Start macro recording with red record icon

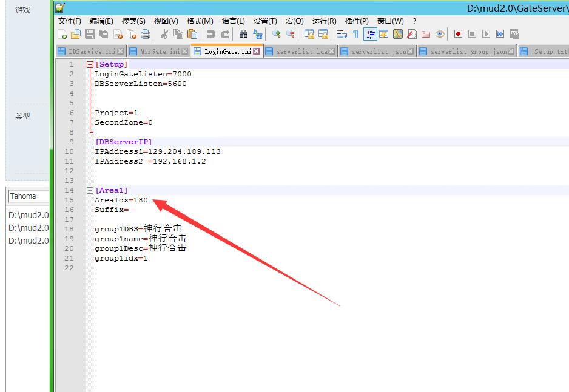[458, 34]
